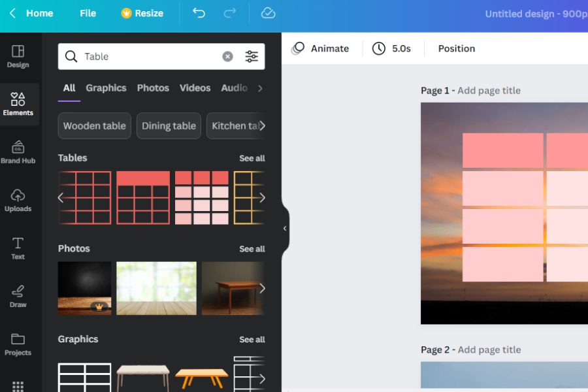Switch to the Graphics tab
The width and height of the screenshot is (588, 392).
106,88
